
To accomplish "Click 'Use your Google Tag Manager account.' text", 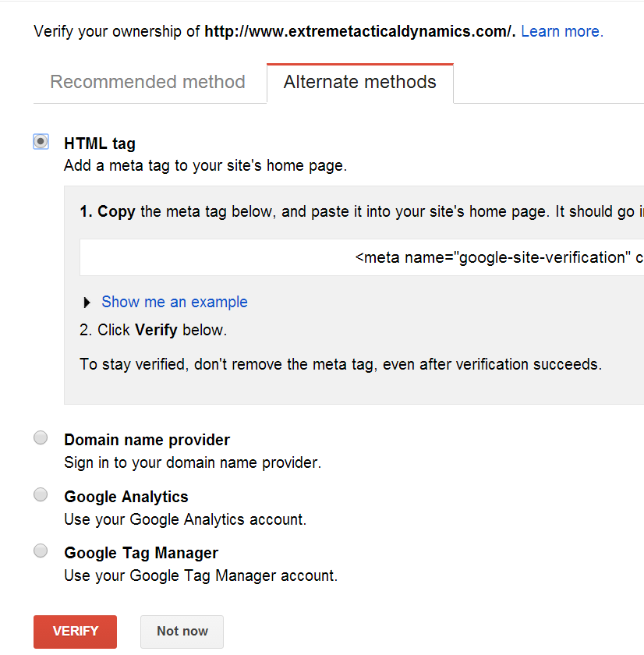I will click(x=201, y=576).
